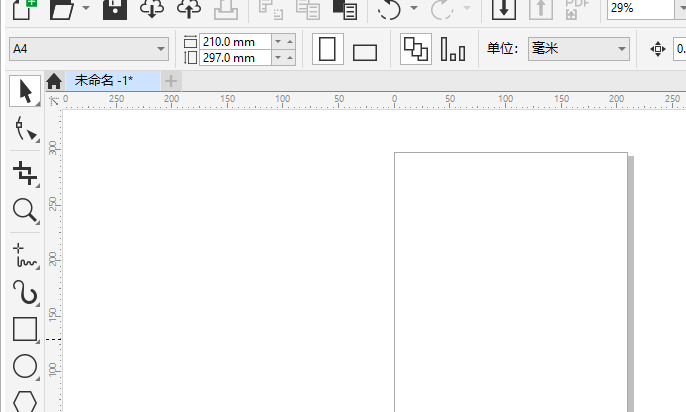Click the Export icon with up arrow
Image resolution: width=686 pixels, height=412 pixels.
(x=541, y=10)
